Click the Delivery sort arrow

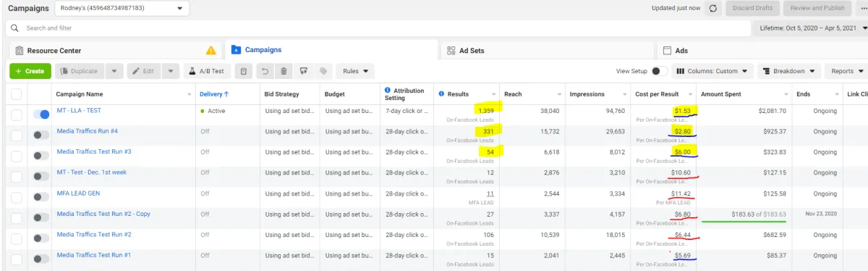[x=226, y=94]
